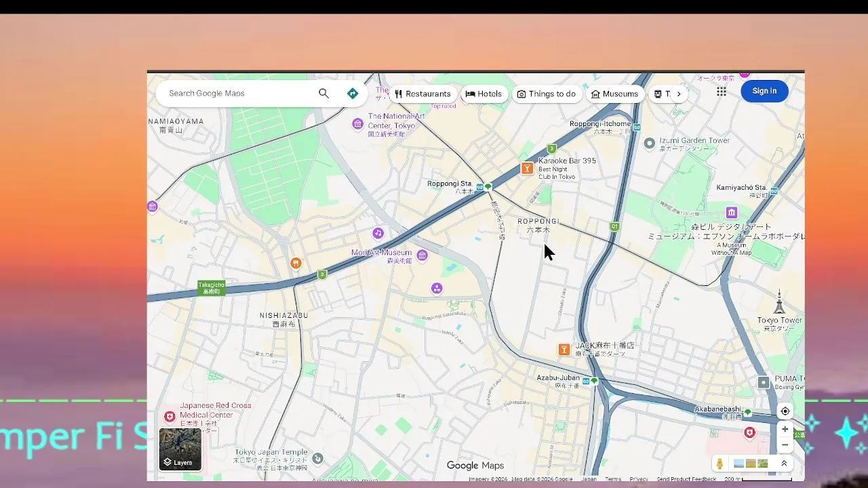Click the purple music venue pin

[378, 233]
